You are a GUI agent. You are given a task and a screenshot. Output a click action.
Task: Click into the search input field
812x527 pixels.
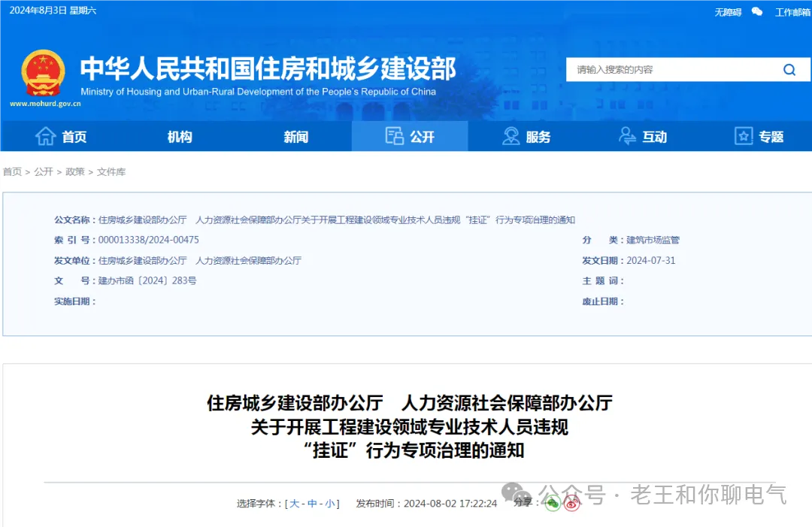[669, 70]
